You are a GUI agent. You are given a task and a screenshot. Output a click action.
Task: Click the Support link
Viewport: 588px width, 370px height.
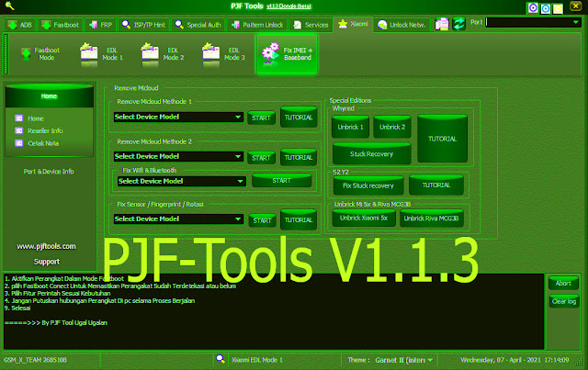tap(47, 262)
